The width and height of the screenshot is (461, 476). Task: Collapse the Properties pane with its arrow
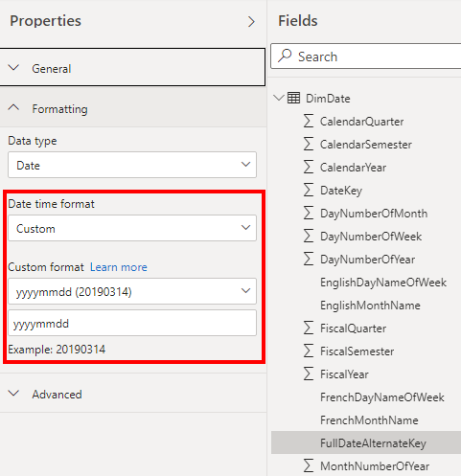coord(251,22)
